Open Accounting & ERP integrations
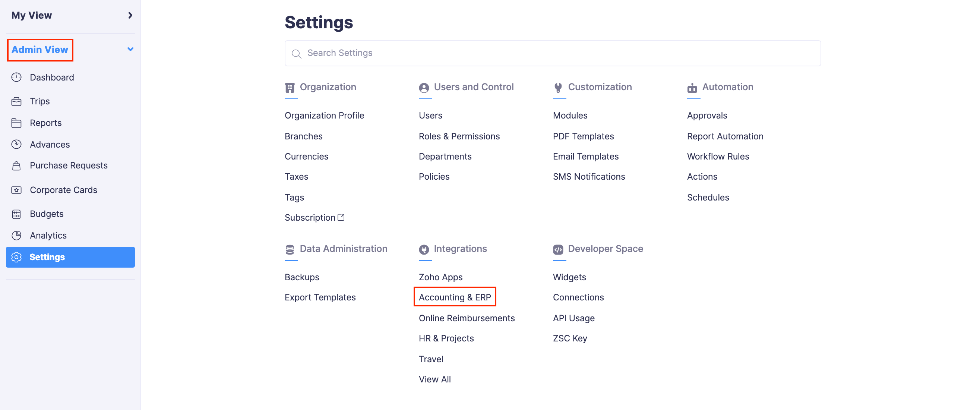The image size is (980, 410). click(x=455, y=297)
